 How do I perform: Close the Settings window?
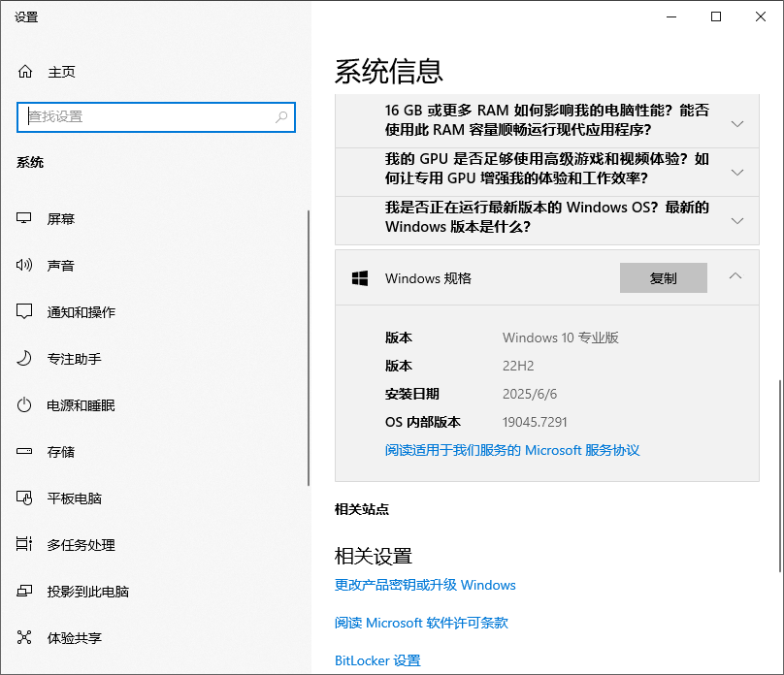click(x=761, y=17)
